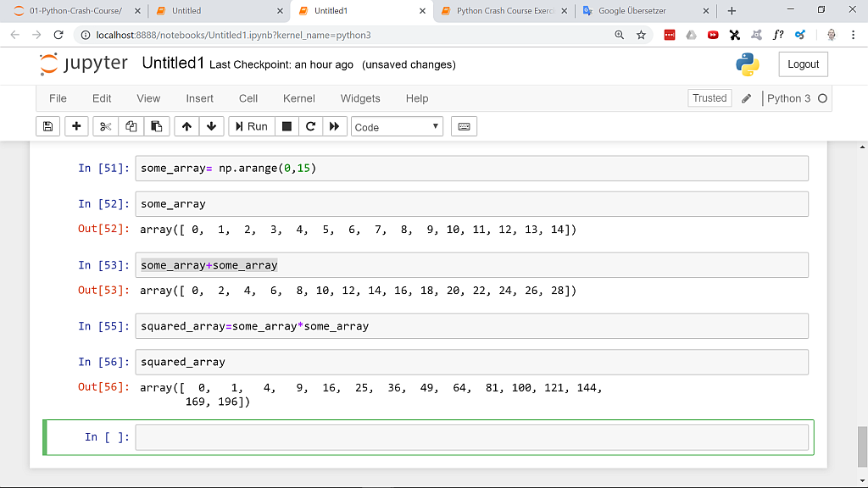The image size is (868, 488).
Task: Copy selected cells icon
Action: tap(131, 127)
